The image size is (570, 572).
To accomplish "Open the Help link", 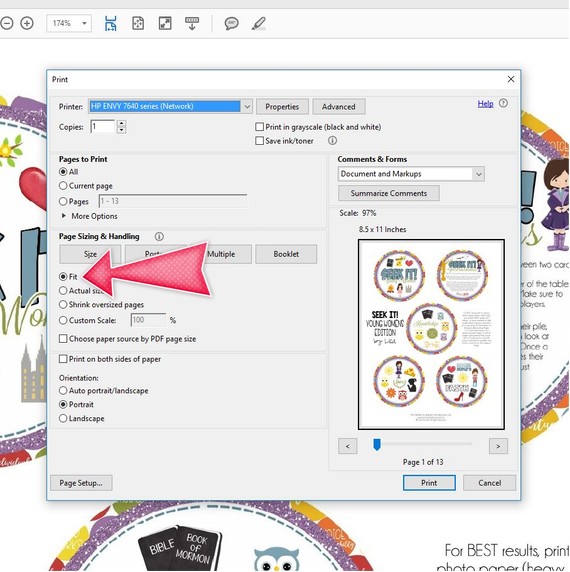I will pyautogui.click(x=485, y=104).
